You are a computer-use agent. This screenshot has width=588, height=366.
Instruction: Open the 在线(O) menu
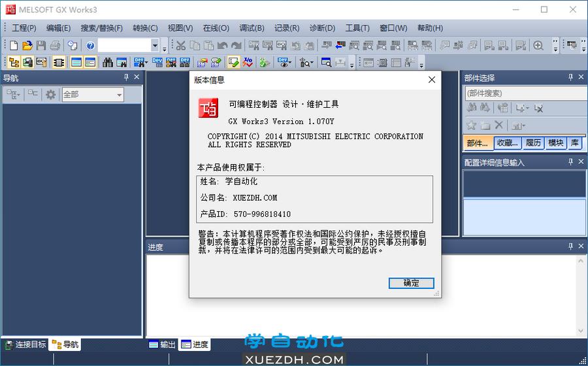click(x=216, y=28)
